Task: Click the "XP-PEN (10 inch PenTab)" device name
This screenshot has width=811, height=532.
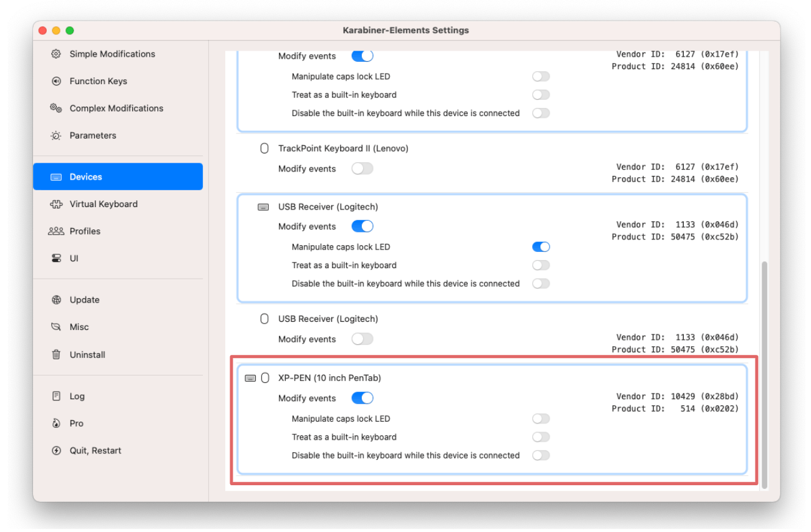Action: (x=329, y=378)
